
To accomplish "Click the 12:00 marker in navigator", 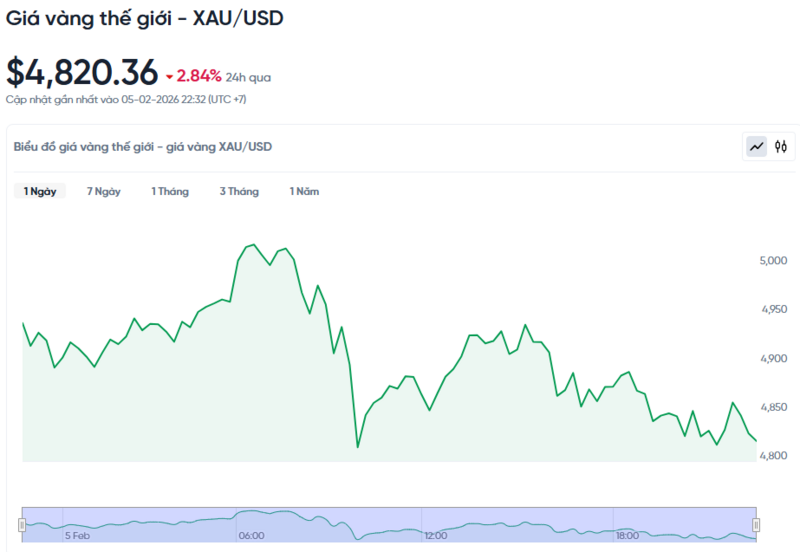I will 435,536.
